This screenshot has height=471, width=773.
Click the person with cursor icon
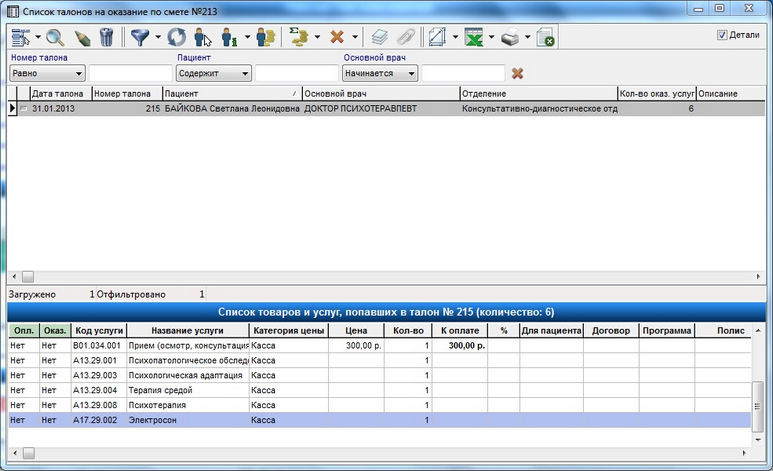coord(202,37)
